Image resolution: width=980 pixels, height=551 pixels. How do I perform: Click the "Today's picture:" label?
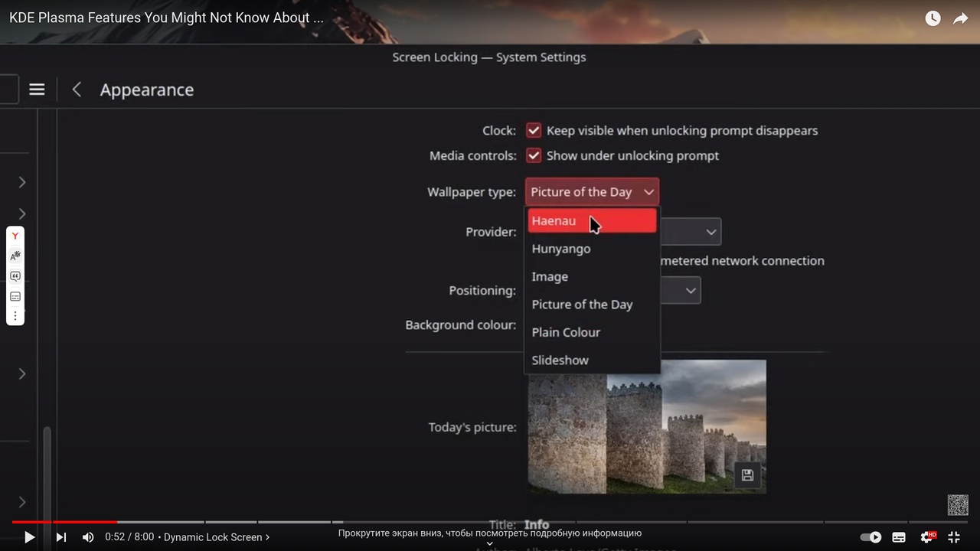click(472, 427)
